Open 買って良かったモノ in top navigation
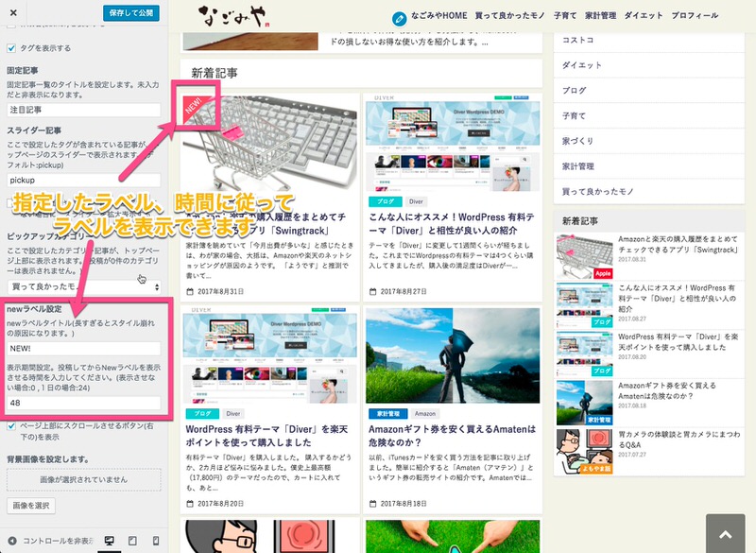Screen dimensions: 756x553 (510, 18)
